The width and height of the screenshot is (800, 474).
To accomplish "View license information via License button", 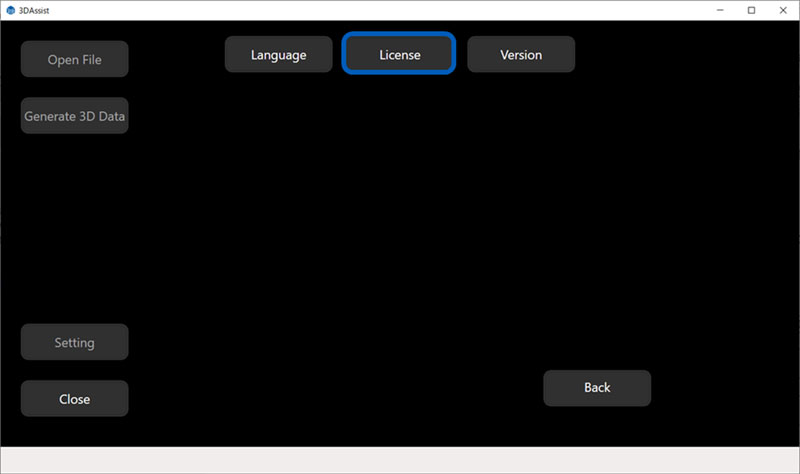I will 399,55.
